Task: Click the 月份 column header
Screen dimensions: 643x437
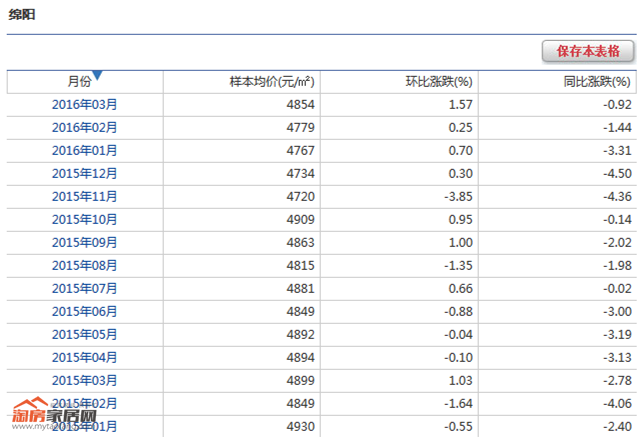Action: point(79,82)
